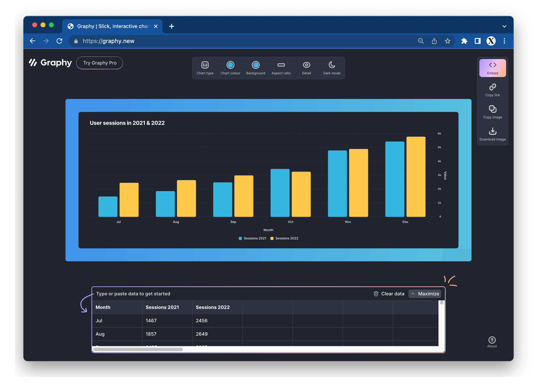
Task: Click the Aspect ratio icon
Action: coord(281,65)
